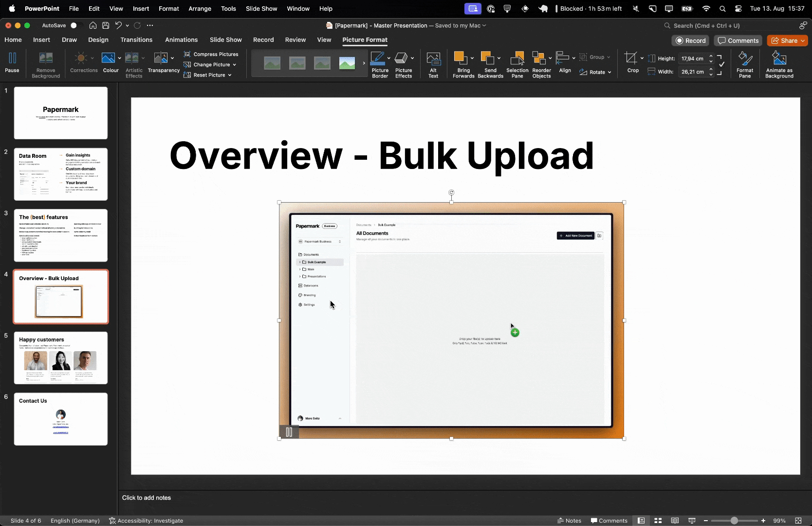Click Fit slide to window icon

point(798,521)
